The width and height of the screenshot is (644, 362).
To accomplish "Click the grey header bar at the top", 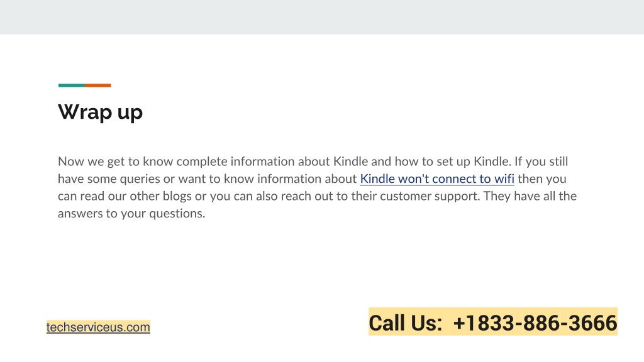I will pyautogui.click(x=322, y=17).
